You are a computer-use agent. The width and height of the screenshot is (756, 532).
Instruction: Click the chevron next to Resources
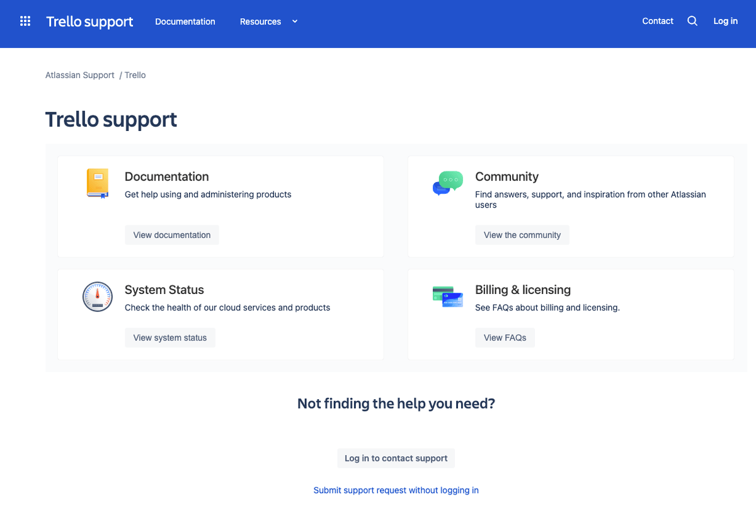pyautogui.click(x=294, y=21)
